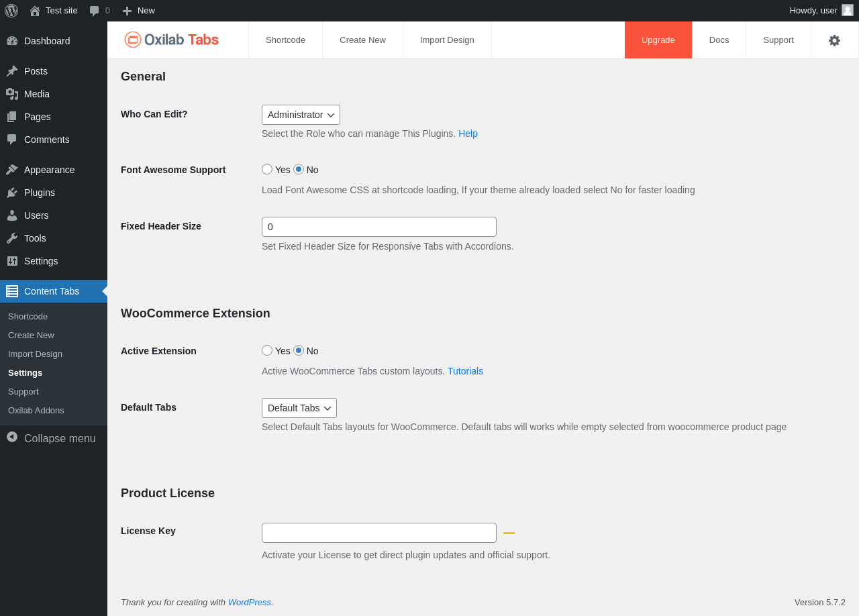Open the Default Tabs dropdown

299,408
